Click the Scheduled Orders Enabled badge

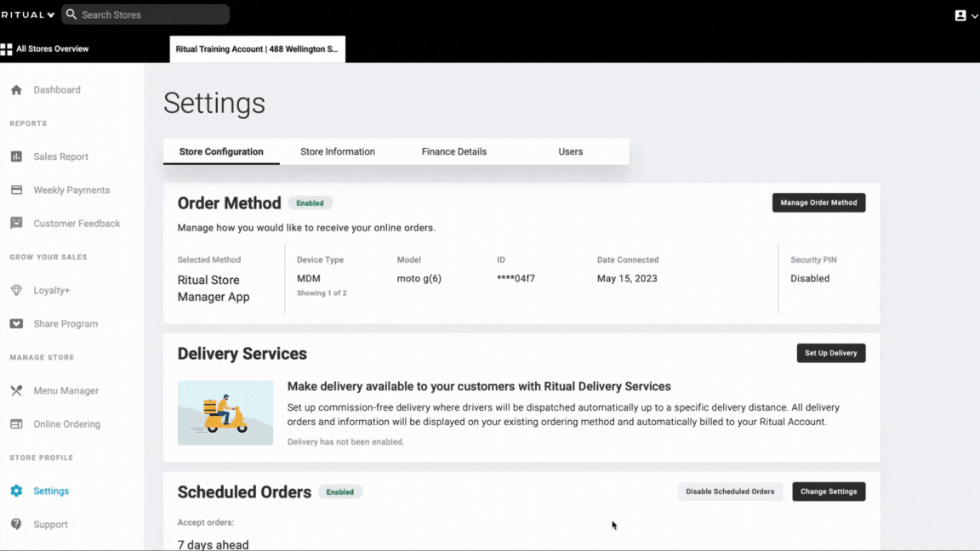click(x=340, y=492)
